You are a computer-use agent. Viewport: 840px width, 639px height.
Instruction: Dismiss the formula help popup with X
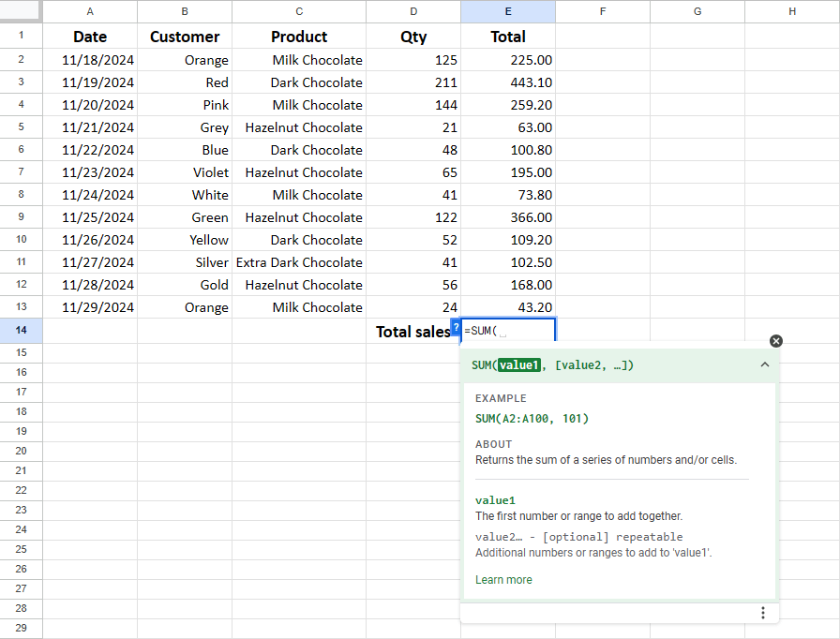(x=775, y=340)
